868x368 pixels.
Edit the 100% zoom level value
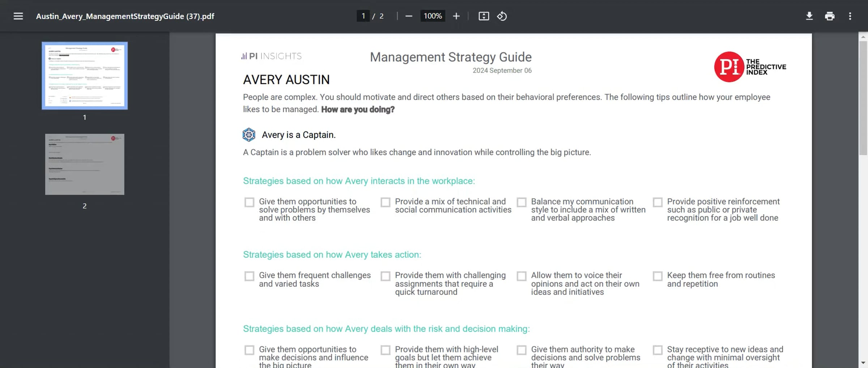click(x=432, y=16)
